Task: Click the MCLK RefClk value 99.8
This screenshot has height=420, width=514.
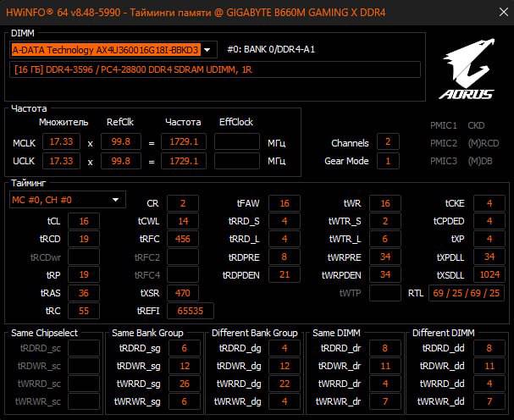Action: (121, 141)
